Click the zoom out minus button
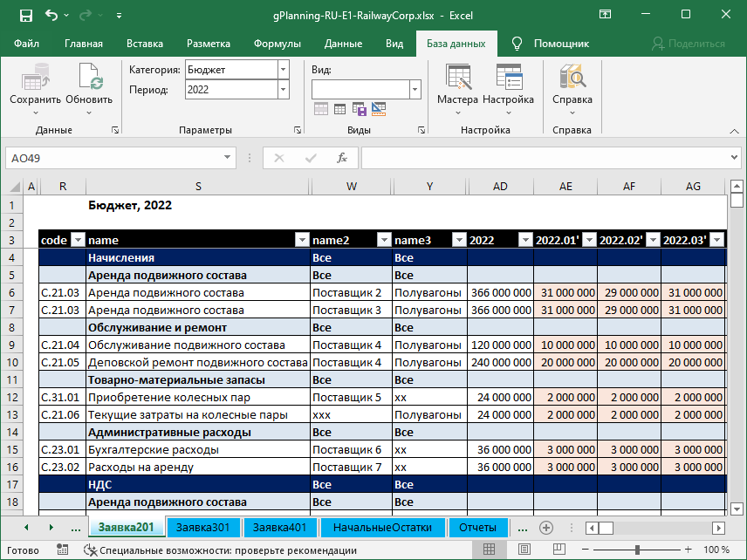 click(586, 550)
